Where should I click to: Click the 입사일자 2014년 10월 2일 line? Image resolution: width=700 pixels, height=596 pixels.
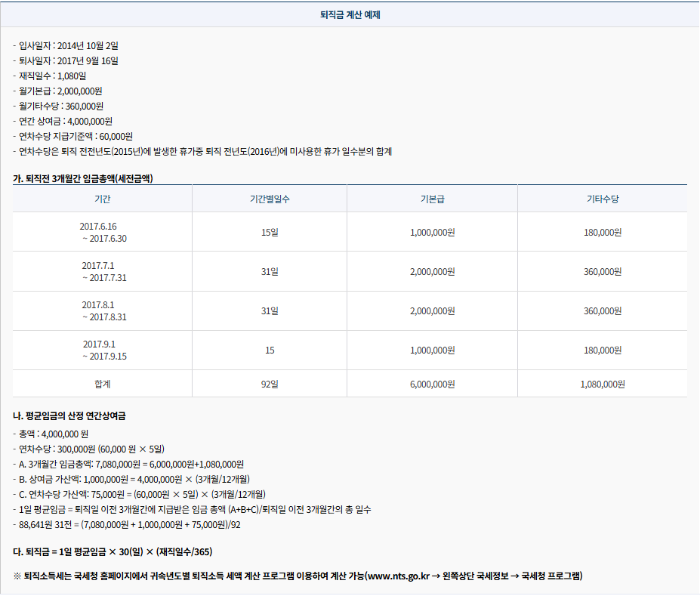(x=72, y=45)
